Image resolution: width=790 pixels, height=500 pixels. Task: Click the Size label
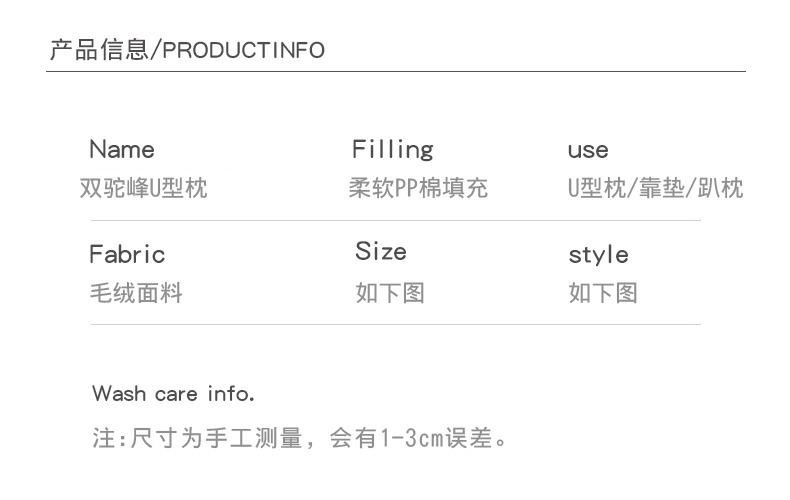[380, 251]
